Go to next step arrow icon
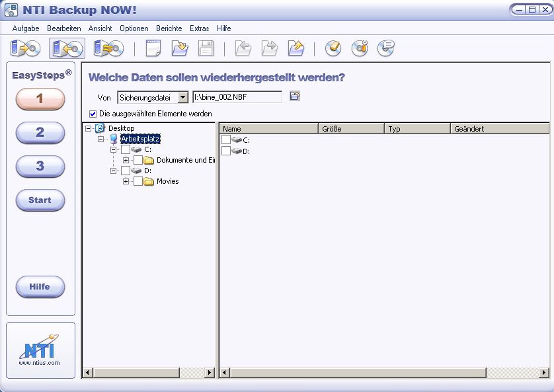The image size is (554, 392). 270,48
